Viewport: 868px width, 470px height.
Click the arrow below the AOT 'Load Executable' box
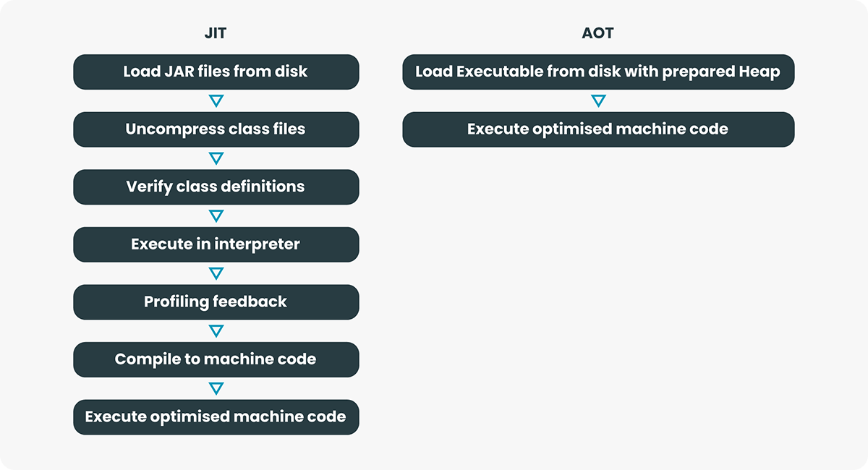pos(597,101)
